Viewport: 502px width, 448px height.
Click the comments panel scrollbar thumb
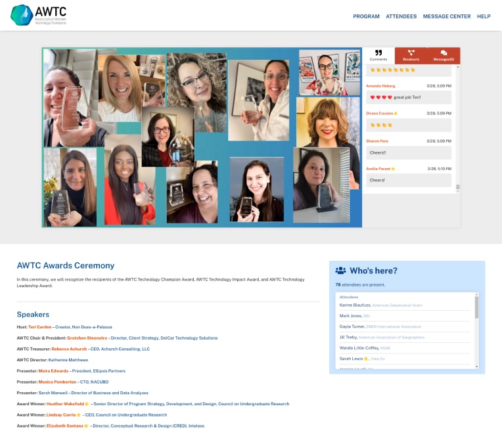458,187
